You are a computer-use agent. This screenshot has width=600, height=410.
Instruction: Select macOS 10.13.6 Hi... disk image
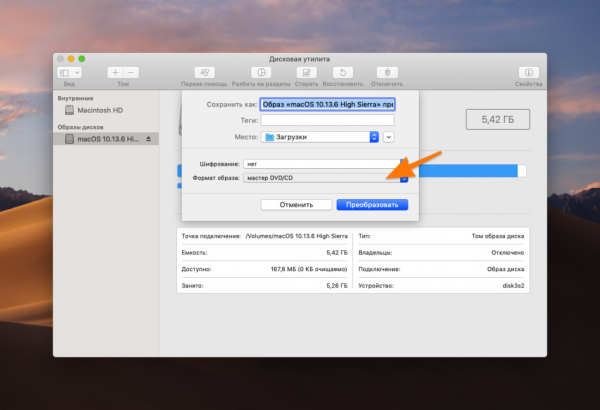pyautogui.click(x=106, y=139)
